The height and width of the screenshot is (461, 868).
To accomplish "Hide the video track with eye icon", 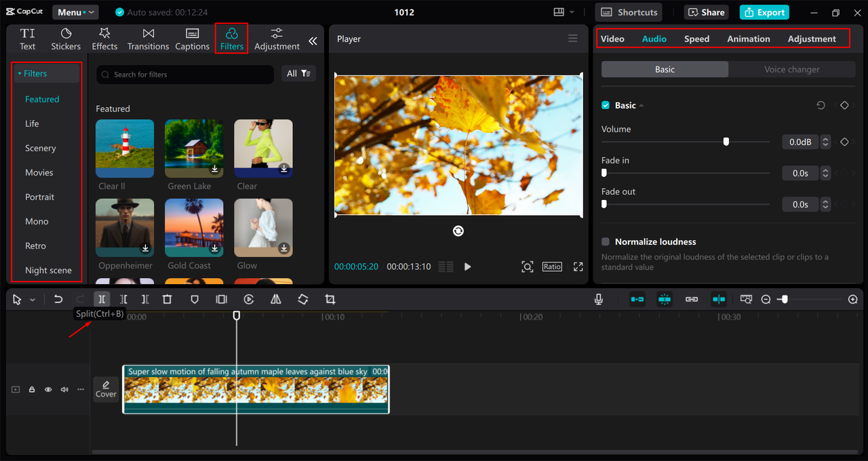I will click(48, 390).
